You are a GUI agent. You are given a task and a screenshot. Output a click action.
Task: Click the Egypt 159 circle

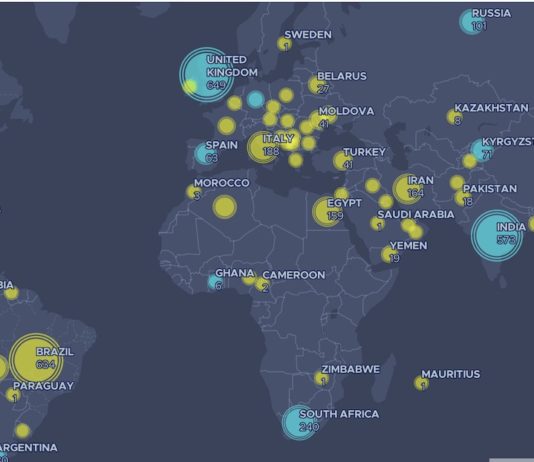click(x=327, y=211)
